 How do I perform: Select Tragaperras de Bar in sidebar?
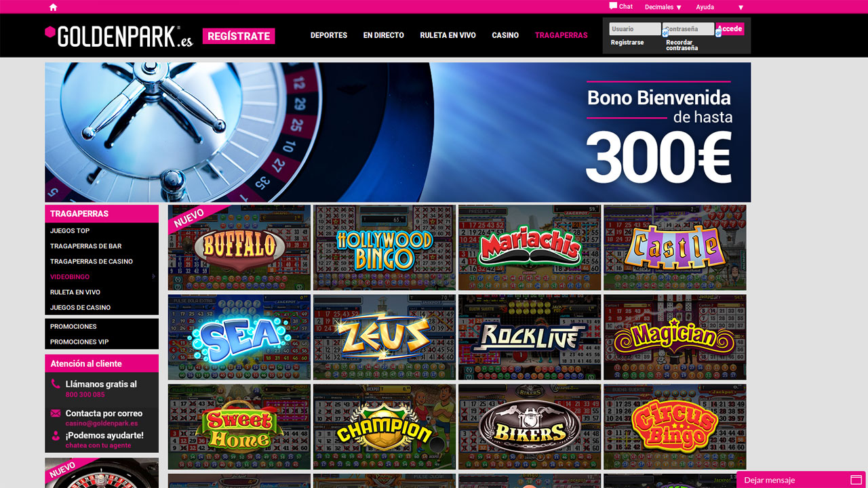point(85,246)
